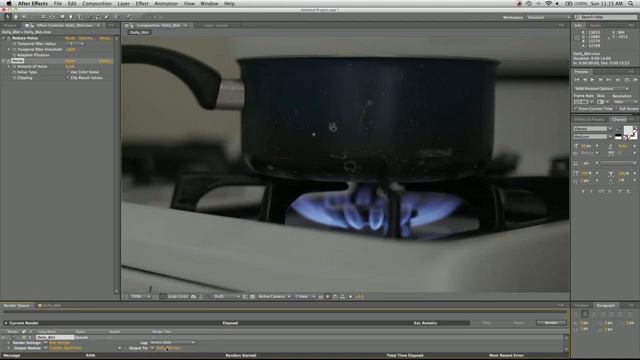Screen dimensions: 640x360
Task: Toggle From Current Time checkbox
Action: (x=576, y=109)
